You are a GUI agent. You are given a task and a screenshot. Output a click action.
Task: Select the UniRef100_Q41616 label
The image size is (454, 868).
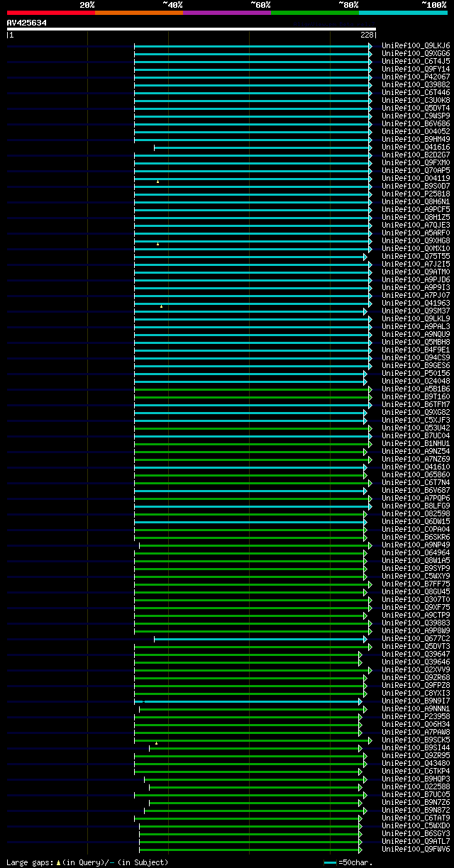416,147
